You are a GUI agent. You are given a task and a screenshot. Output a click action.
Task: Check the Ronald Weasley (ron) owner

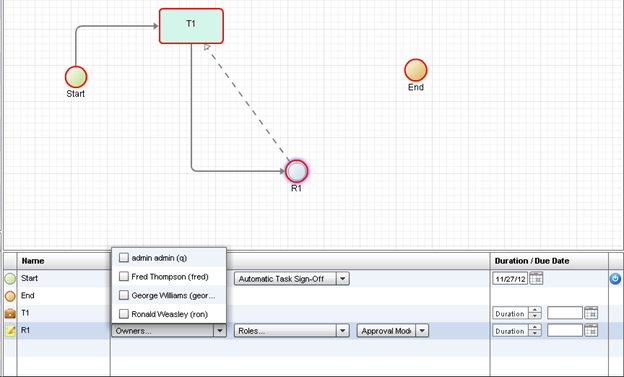[x=124, y=314]
